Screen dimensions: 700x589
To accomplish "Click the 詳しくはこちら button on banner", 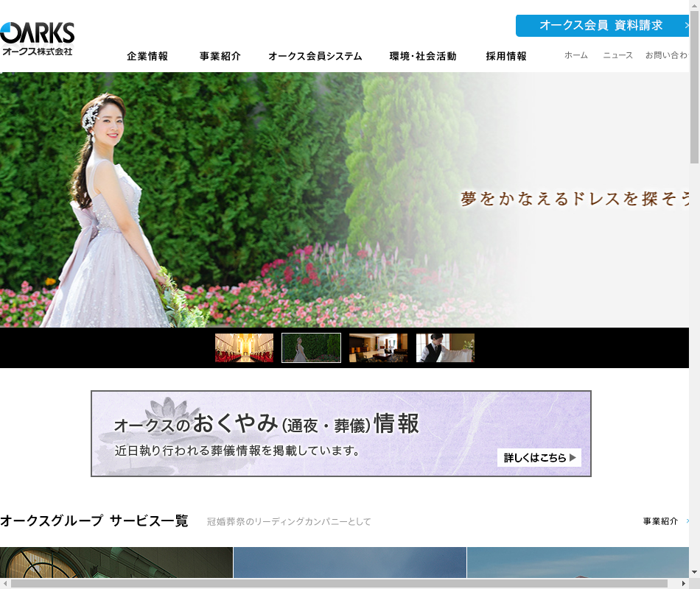I will 539,458.
